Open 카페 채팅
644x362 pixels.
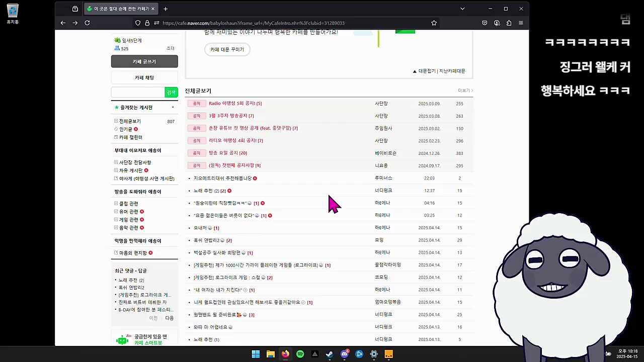pyautogui.click(x=144, y=78)
